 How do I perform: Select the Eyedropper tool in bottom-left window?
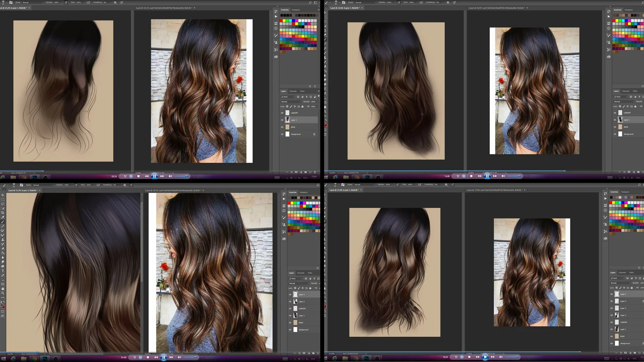(x=3, y=217)
